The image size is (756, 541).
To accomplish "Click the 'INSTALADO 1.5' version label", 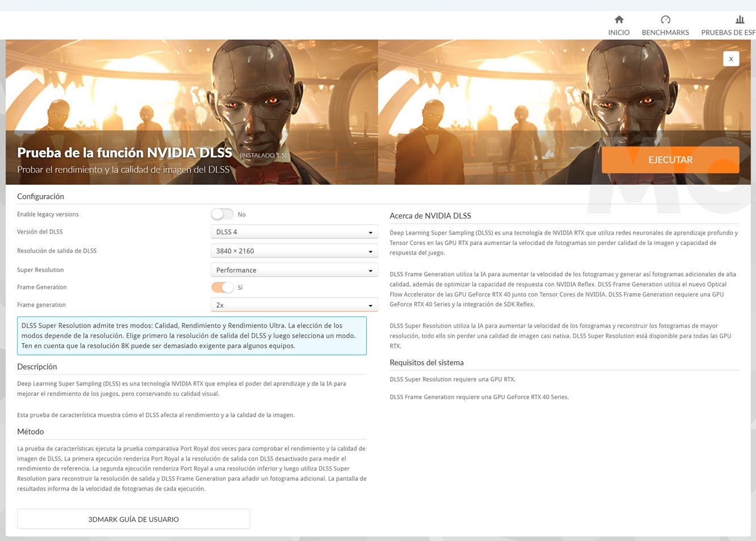I will pos(263,155).
